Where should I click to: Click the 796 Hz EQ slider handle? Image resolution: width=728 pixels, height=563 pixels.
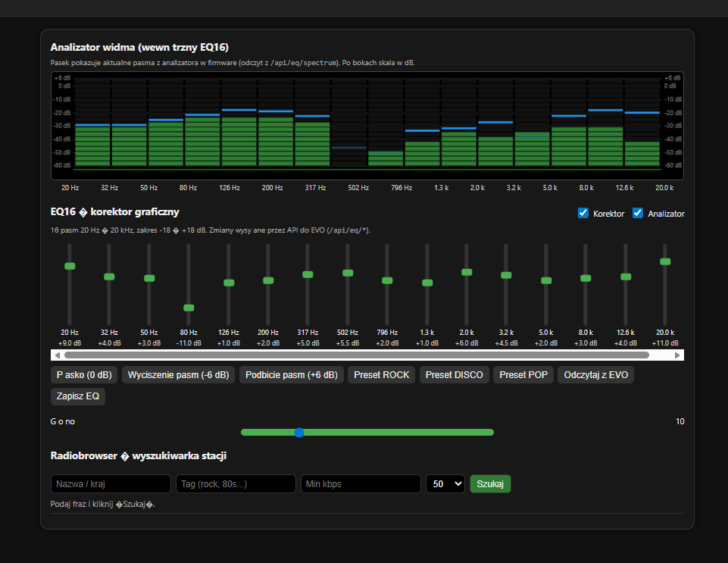click(387, 280)
